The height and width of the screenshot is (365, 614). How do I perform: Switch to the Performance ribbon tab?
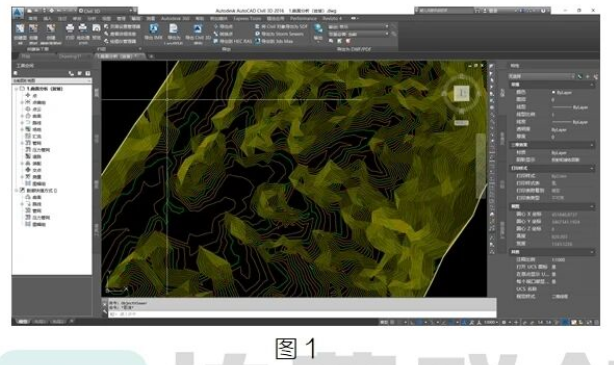pos(303,18)
